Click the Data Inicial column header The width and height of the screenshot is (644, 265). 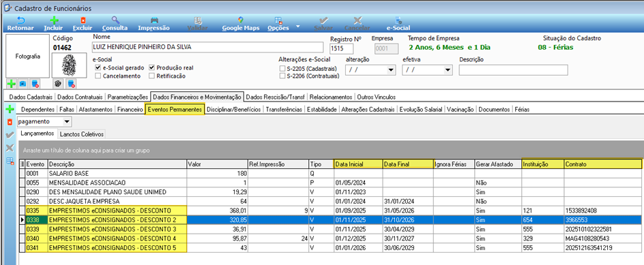coord(357,164)
